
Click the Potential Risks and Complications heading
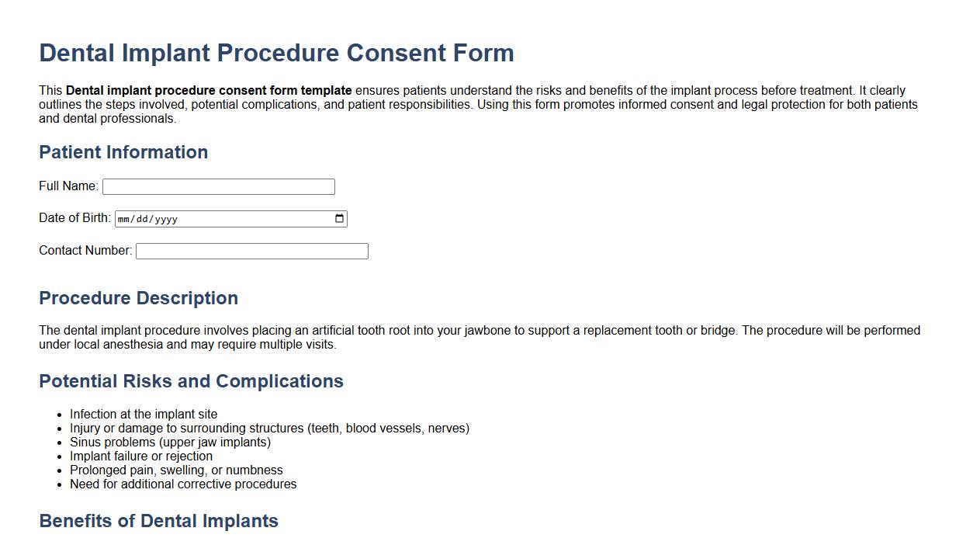[191, 381]
